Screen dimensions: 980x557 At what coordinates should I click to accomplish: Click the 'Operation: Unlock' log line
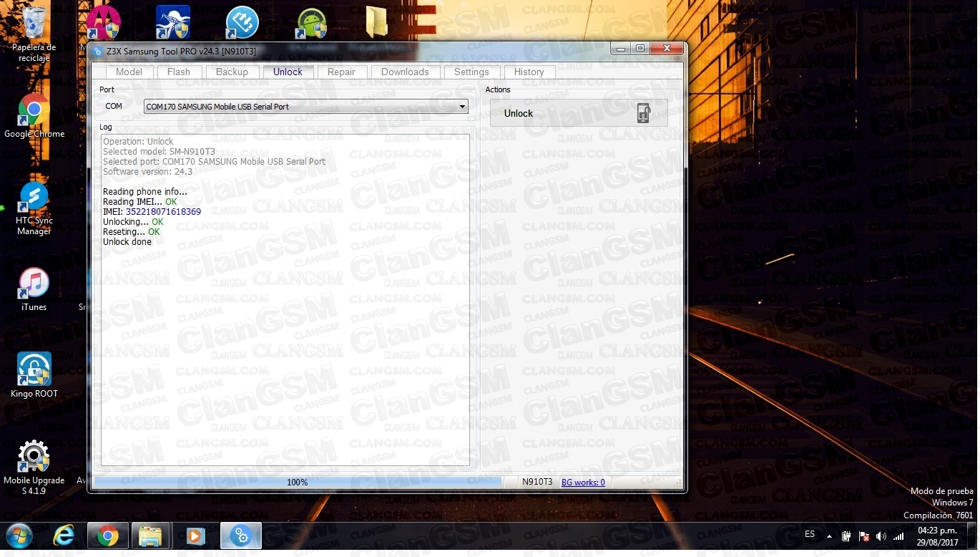click(x=138, y=142)
